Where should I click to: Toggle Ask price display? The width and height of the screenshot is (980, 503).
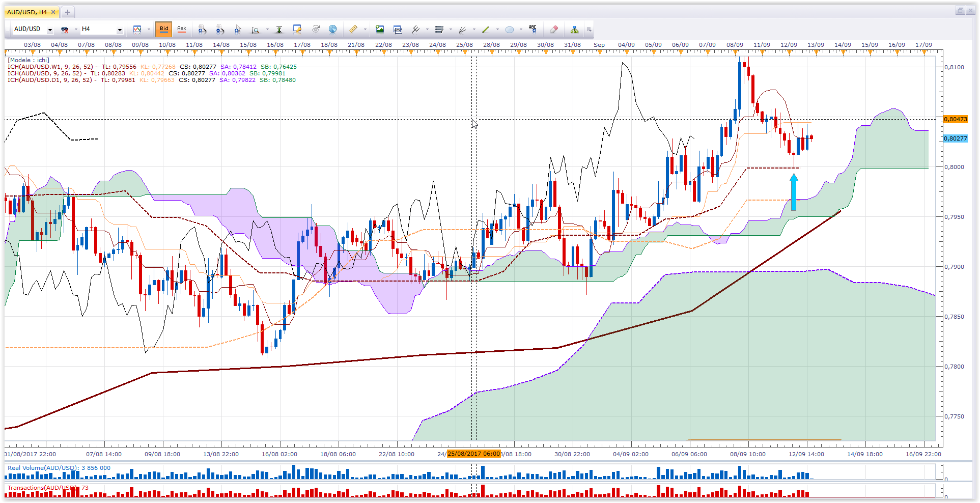click(182, 29)
